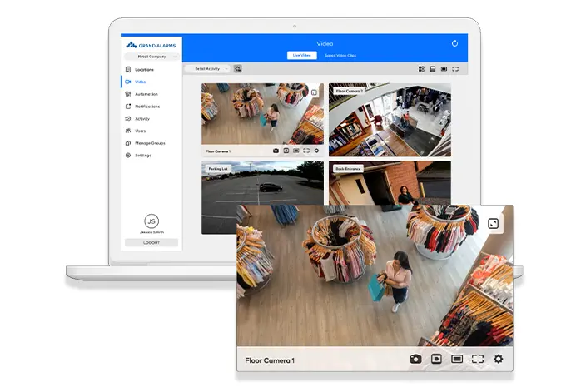Viewport: 586px width, 392px height.
Task: Click the search icon beside Retail Activity
Action: pos(238,69)
